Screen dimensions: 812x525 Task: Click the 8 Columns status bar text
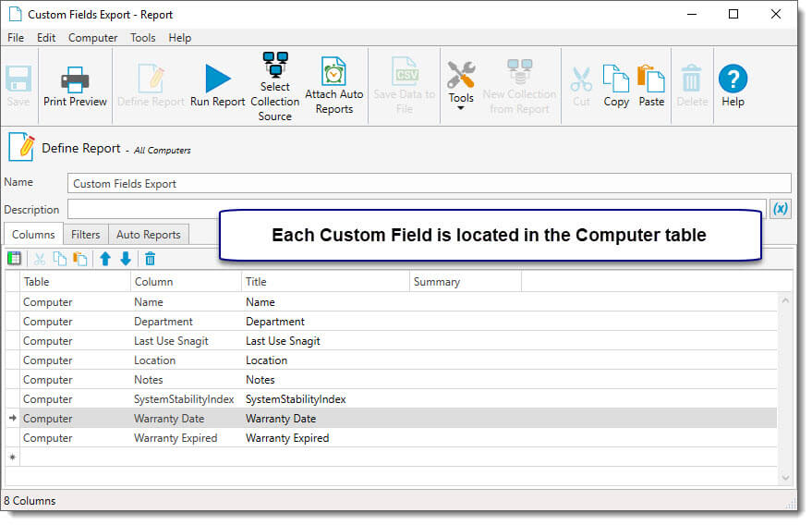pyautogui.click(x=30, y=501)
